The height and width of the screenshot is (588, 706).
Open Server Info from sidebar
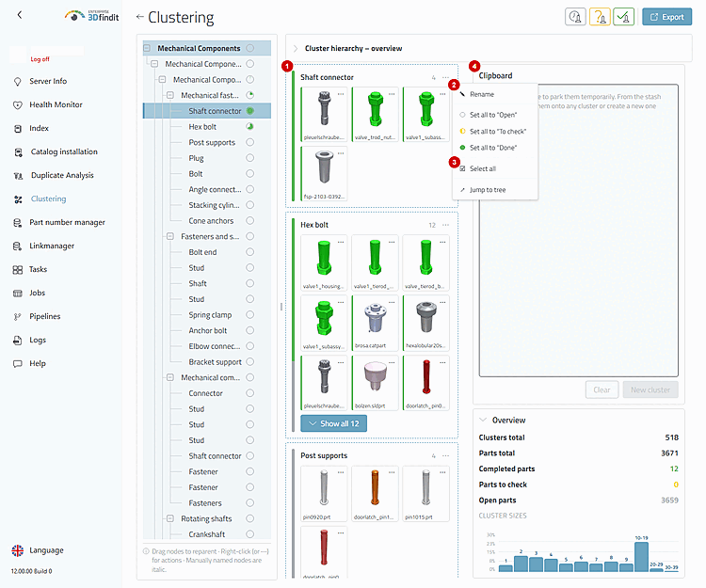pyautogui.click(x=48, y=82)
